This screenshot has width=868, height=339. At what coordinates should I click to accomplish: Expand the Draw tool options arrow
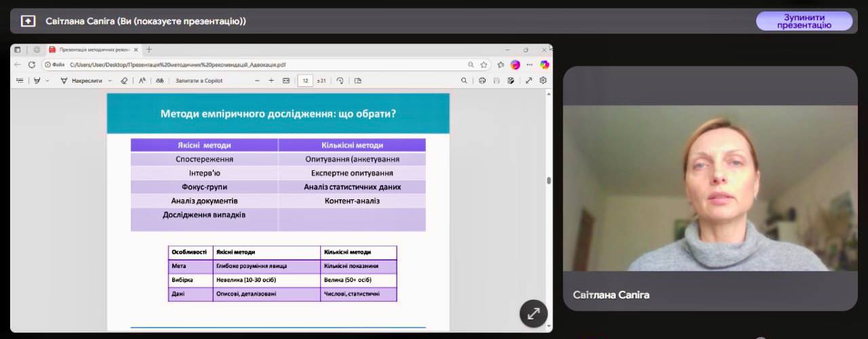point(108,80)
